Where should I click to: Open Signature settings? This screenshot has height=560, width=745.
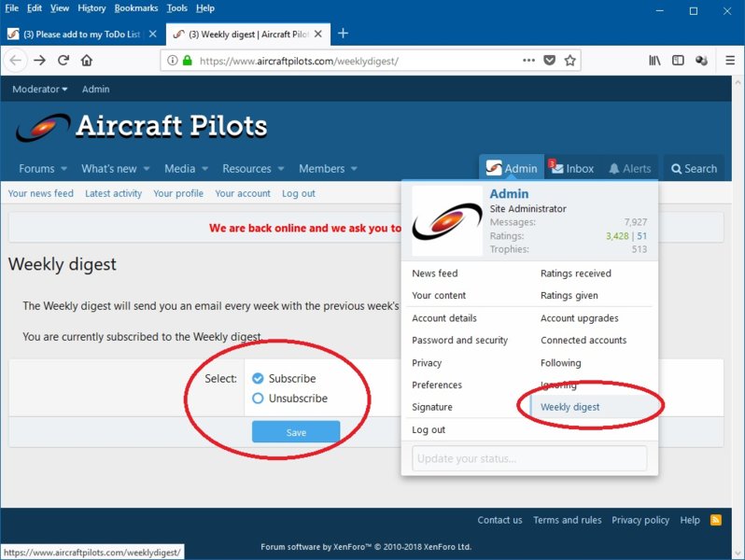click(432, 407)
